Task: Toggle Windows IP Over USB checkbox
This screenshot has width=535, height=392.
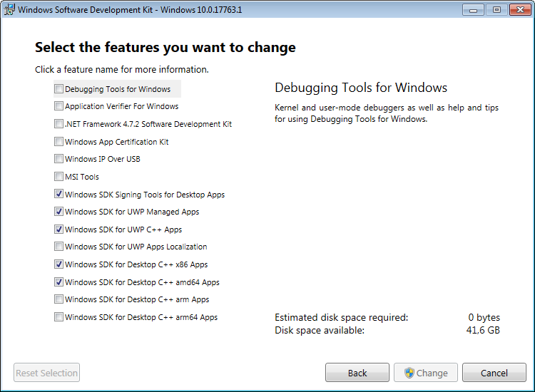Action: (58, 158)
